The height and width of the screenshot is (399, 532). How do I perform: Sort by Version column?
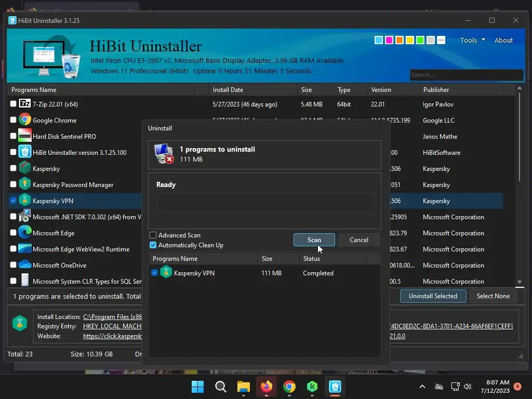click(393, 89)
